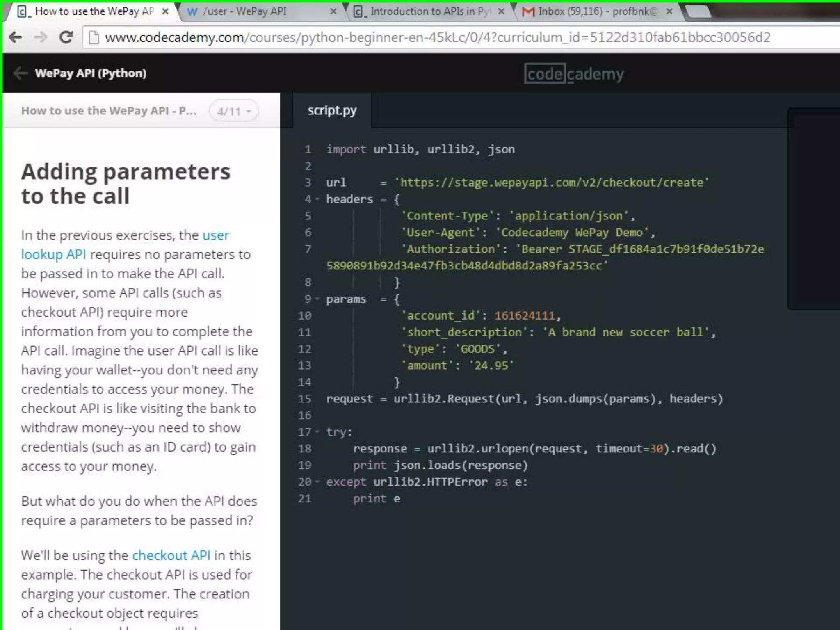The width and height of the screenshot is (840, 630).
Task: Click the amount value '24.95'
Action: pyautogui.click(x=491, y=365)
